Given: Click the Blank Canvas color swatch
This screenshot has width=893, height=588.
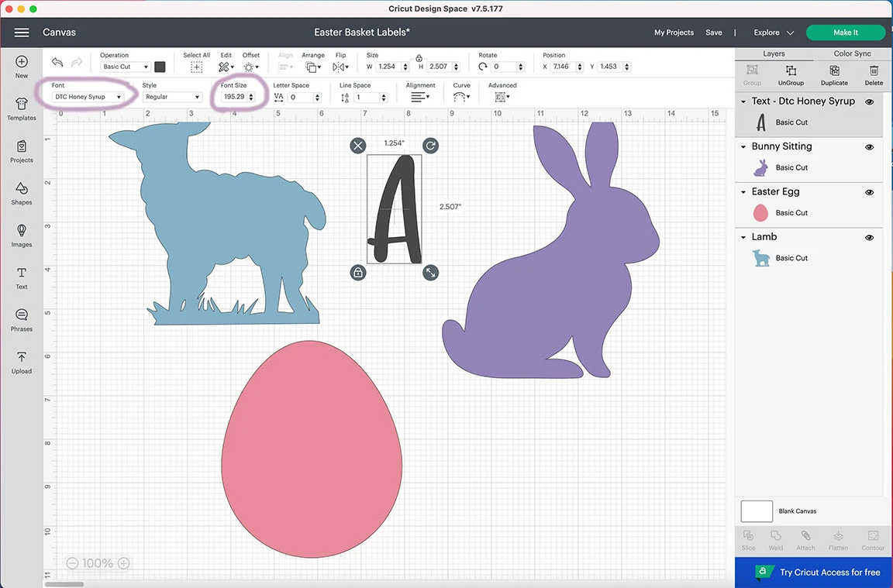Looking at the screenshot, I should click(x=757, y=511).
